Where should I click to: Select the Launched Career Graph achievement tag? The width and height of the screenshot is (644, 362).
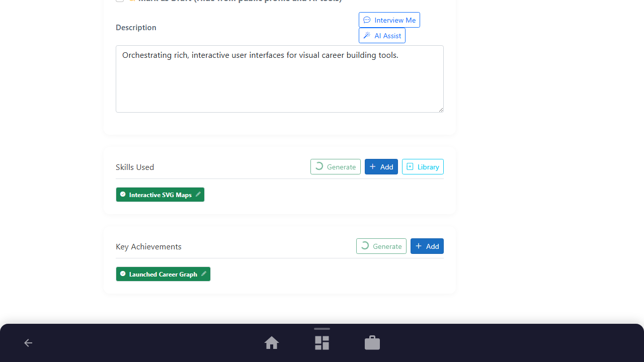click(163, 274)
